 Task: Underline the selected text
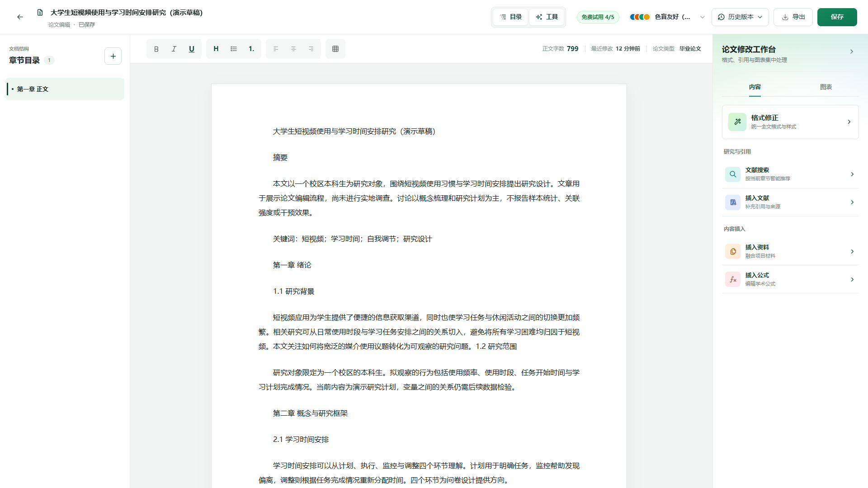click(x=192, y=49)
